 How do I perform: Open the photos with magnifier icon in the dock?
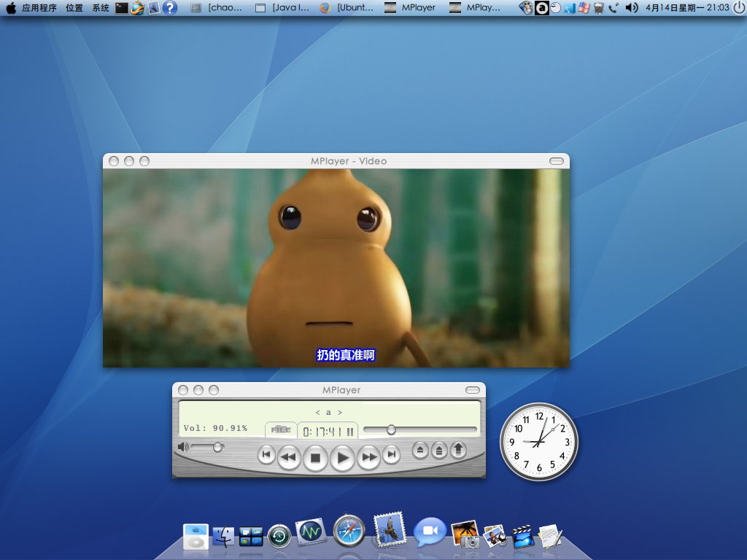pos(495,536)
